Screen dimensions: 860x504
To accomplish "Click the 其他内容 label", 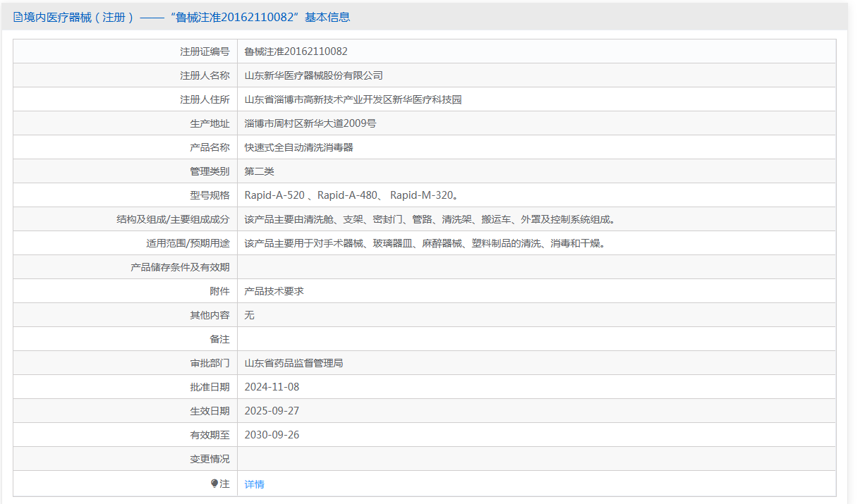I will point(210,315).
